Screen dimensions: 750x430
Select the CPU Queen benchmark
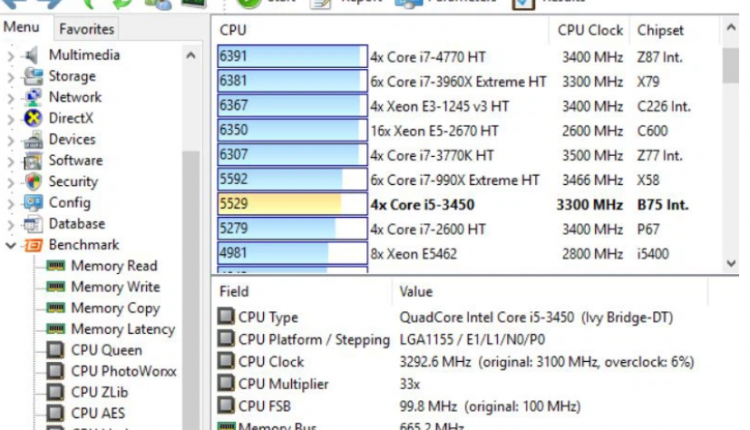click(106, 350)
